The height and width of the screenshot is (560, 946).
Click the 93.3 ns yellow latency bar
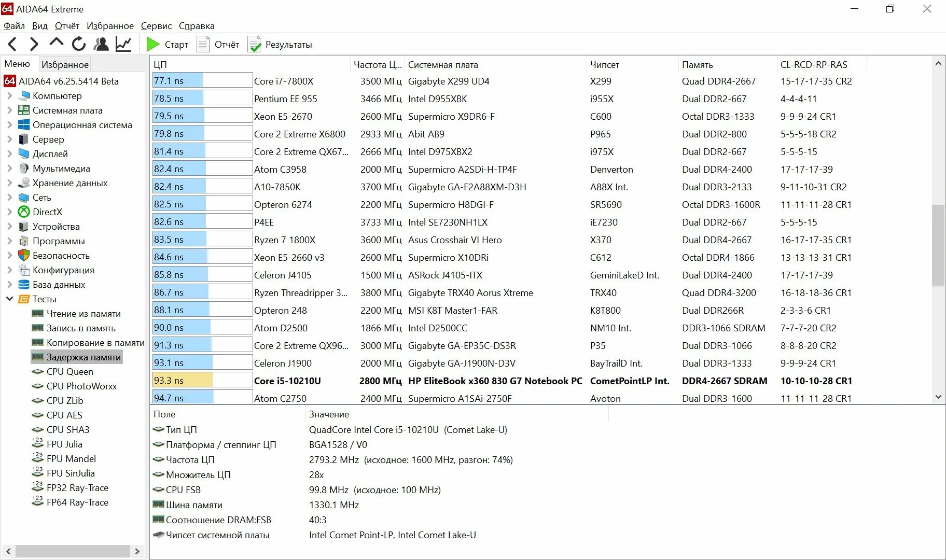point(183,381)
